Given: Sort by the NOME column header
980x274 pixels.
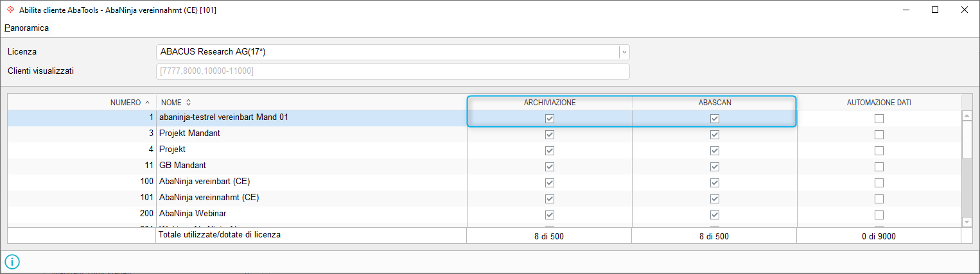Looking at the screenshot, I should point(311,102).
